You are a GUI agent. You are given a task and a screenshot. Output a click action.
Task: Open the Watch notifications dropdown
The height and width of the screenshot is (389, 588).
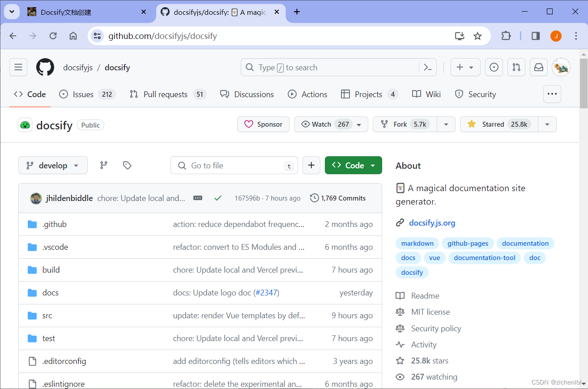[331, 124]
